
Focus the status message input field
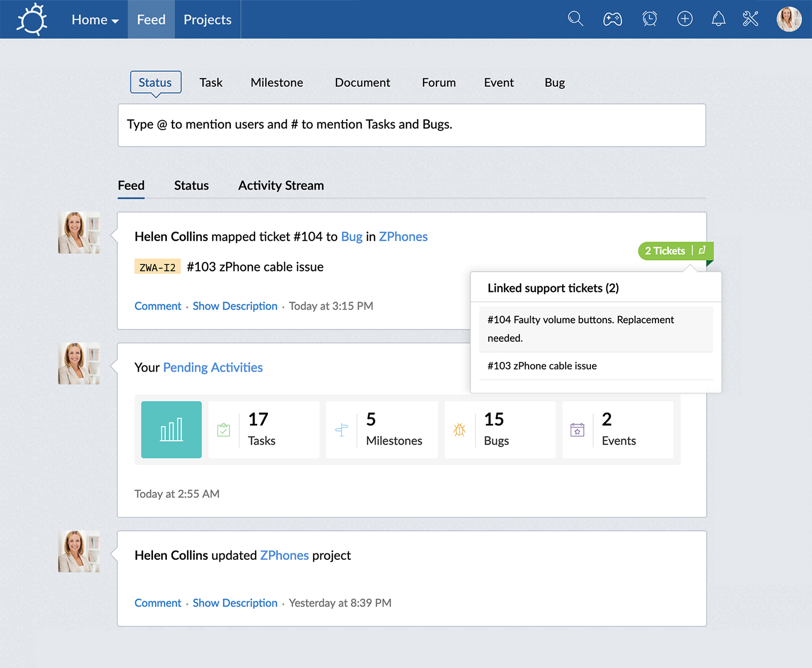click(412, 125)
